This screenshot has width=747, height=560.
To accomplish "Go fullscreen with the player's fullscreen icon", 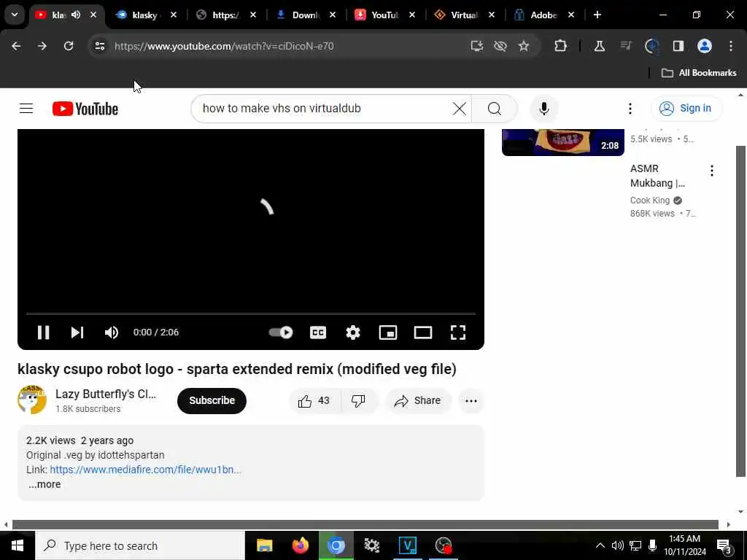I will (458, 332).
